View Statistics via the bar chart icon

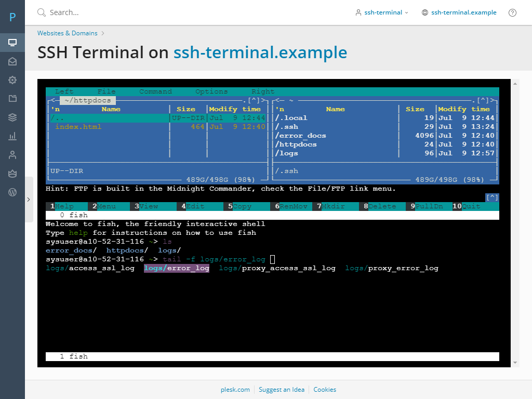coord(12,136)
